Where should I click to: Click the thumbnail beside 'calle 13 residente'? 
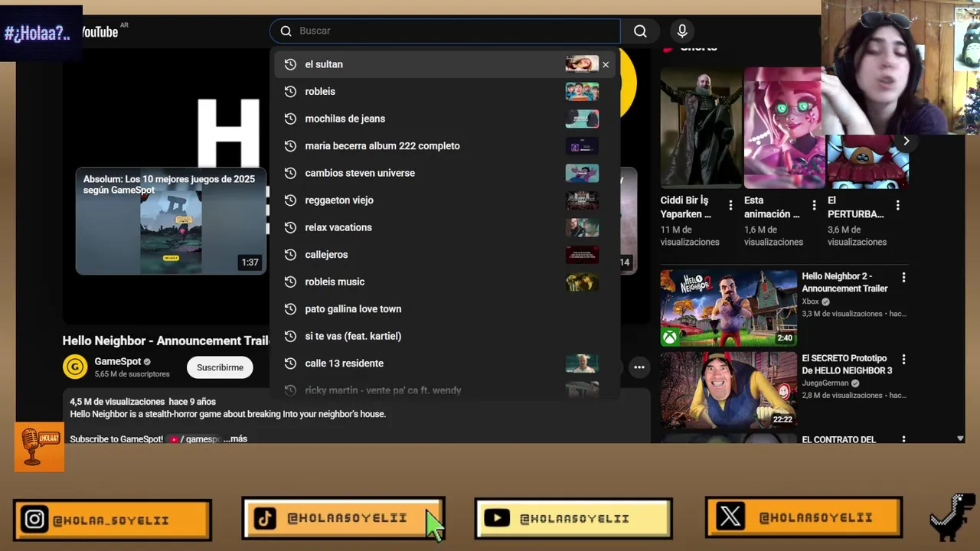pos(582,364)
